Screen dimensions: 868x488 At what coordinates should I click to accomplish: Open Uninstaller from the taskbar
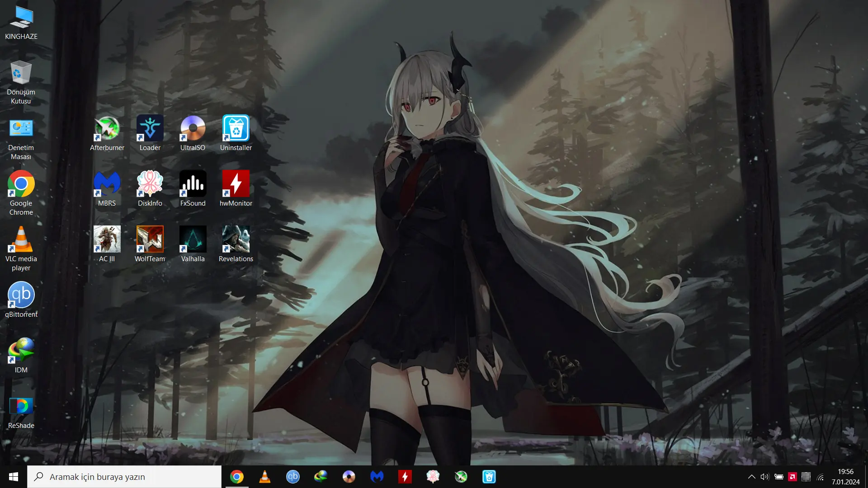point(489,477)
